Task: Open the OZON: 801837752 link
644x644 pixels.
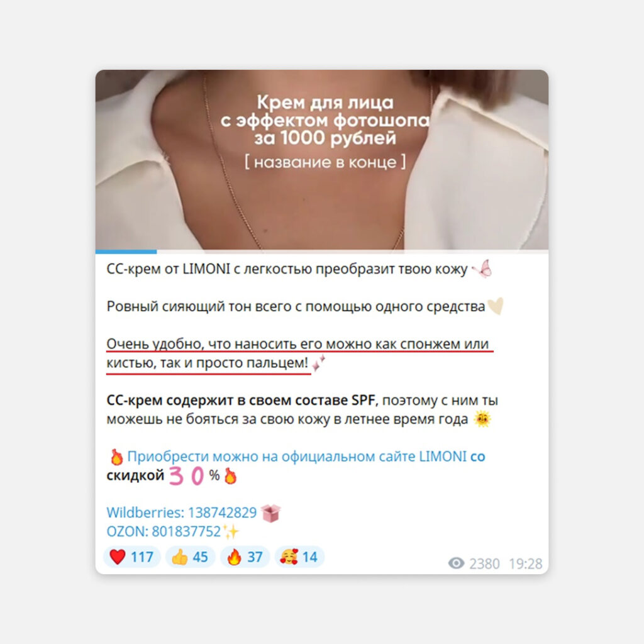Action: 164,531
